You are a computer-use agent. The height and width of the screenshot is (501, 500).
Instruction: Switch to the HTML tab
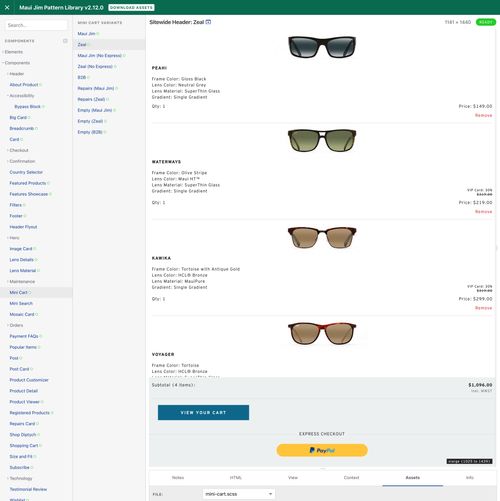(235, 478)
